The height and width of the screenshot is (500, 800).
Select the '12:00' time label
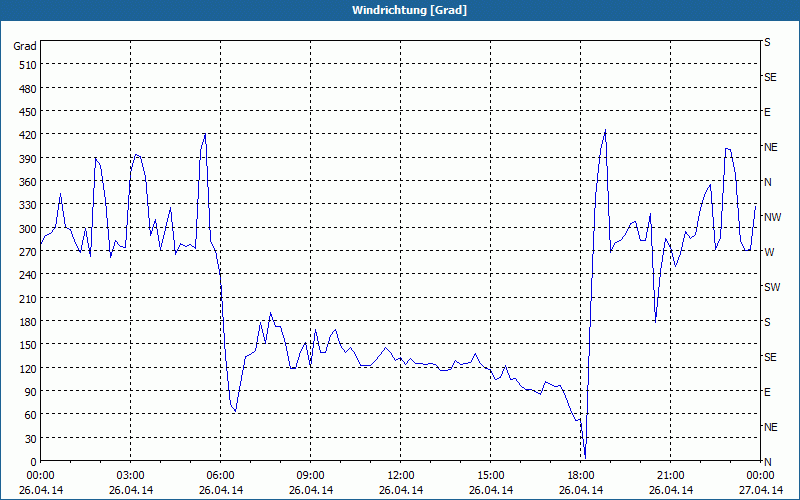pos(401,476)
